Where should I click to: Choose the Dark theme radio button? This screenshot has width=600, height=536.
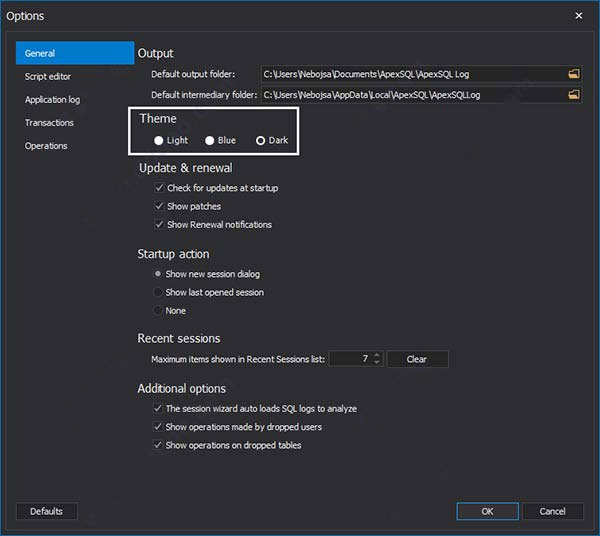261,141
